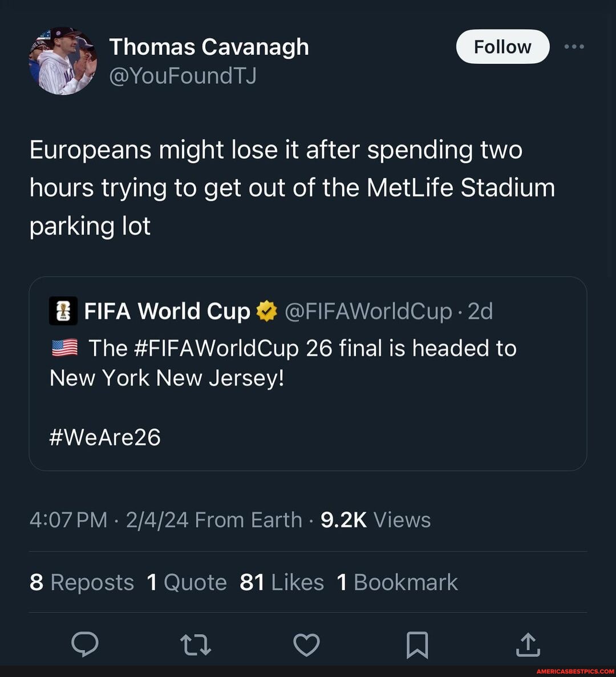Click the bookmark icon below the tweet
The width and height of the screenshot is (616, 677).
point(417,644)
